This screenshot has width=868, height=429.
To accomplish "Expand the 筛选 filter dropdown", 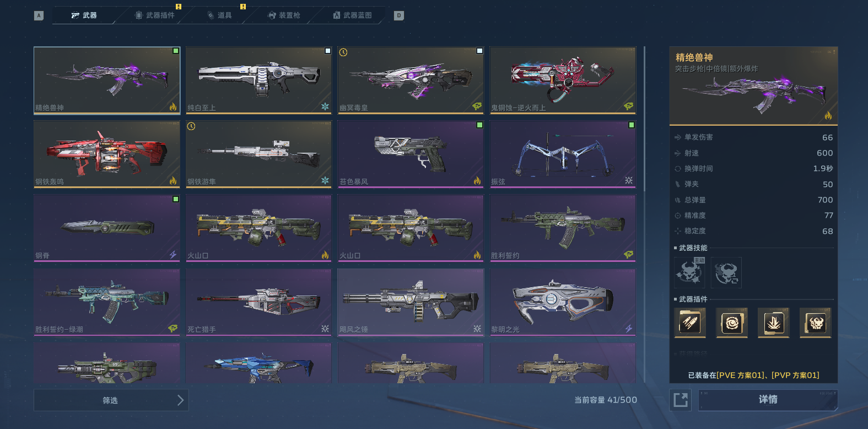I will pyautogui.click(x=111, y=400).
